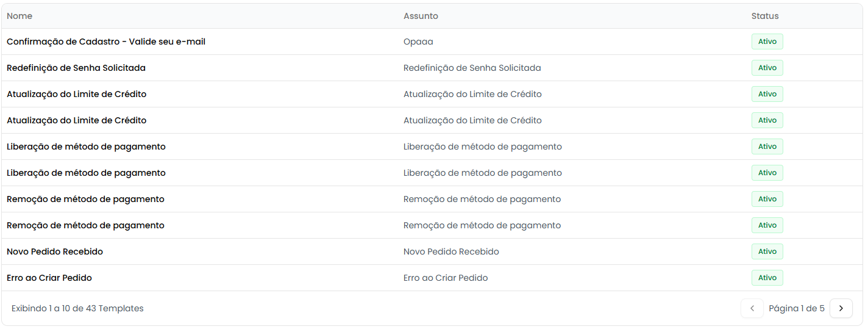Image resolution: width=868 pixels, height=329 pixels.
Task: Click the Assunto column header
Action: pyautogui.click(x=421, y=16)
